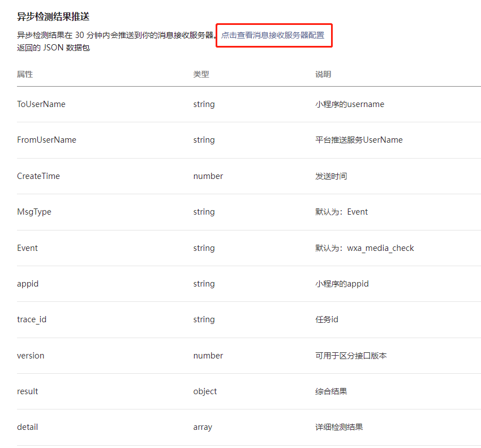Click the string type in appid row
The height and width of the screenshot is (448, 481).
(204, 284)
